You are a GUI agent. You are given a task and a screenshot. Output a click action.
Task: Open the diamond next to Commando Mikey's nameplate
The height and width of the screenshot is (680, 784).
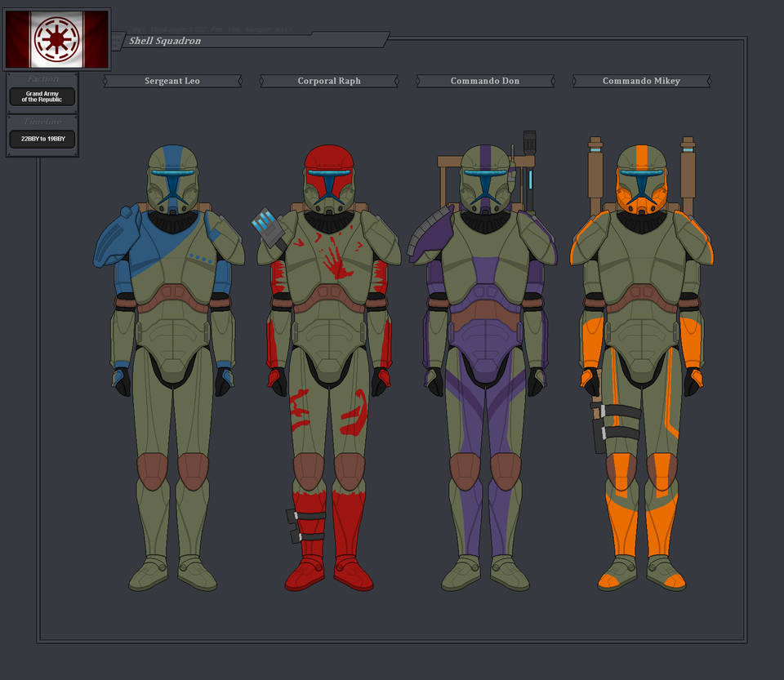coord(574,81)
